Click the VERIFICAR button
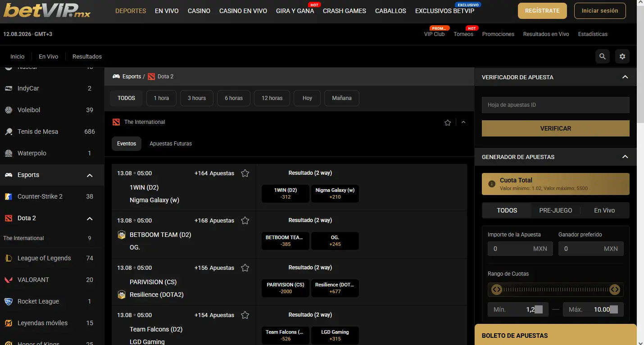Screen dimensions: 644x345 pyautogui.click(x=556, y=128)
